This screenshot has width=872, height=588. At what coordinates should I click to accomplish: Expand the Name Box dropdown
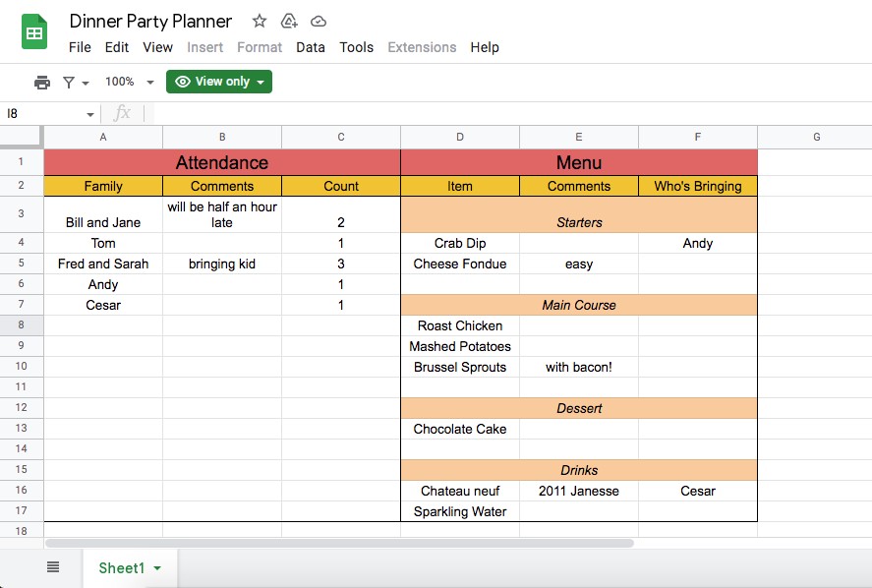(90, 113)
